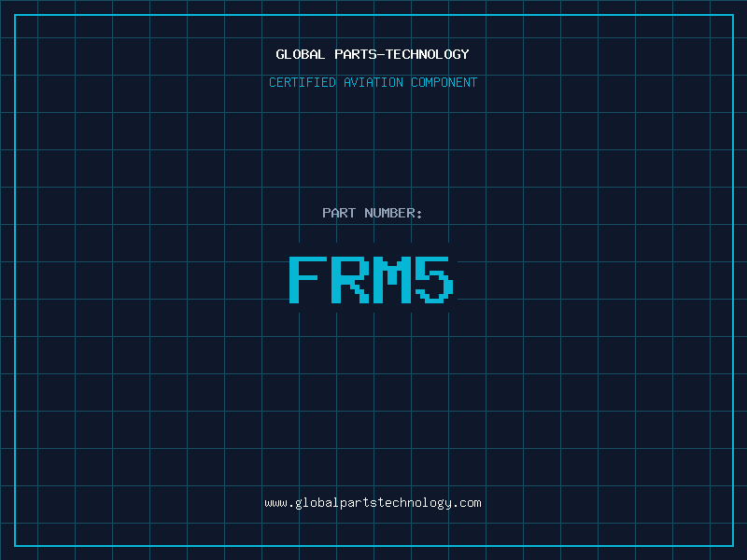Viewport: 747px width, 560px height.
Task: Click the GLOBAL PARTS-TECHNOLOGY heading
Action: pos(373,54)
